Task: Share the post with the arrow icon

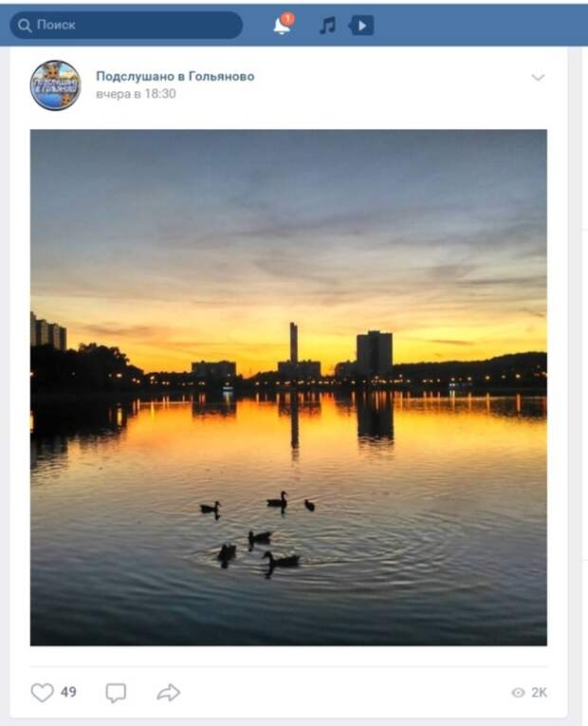Action: (169, 692)
